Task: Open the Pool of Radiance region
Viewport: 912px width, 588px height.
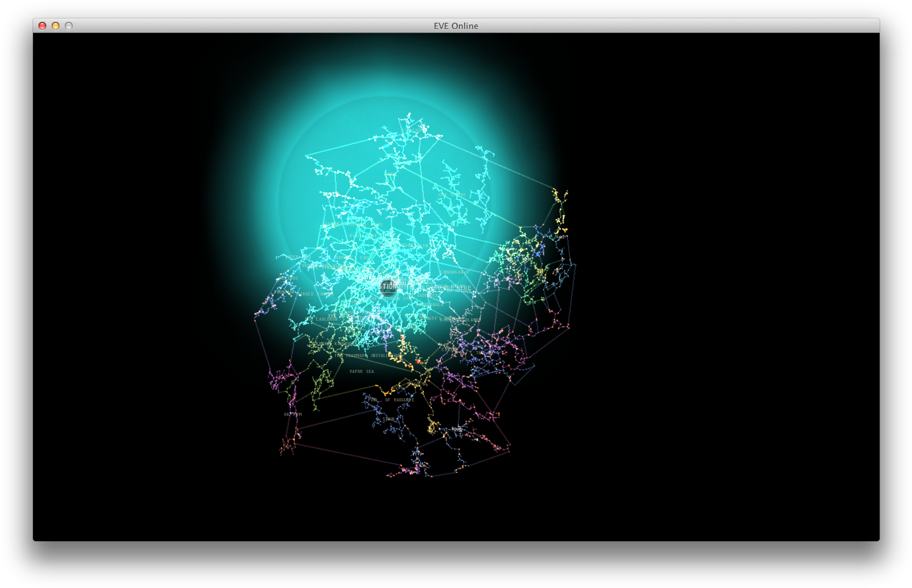Action: coord(391,399)
